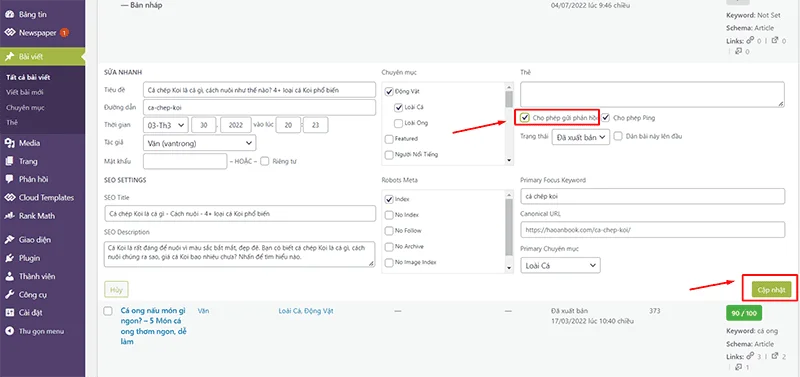Click the SEO Title field
Image resolution: width=800 pixels, height=377 pixels.
[240, 214]
